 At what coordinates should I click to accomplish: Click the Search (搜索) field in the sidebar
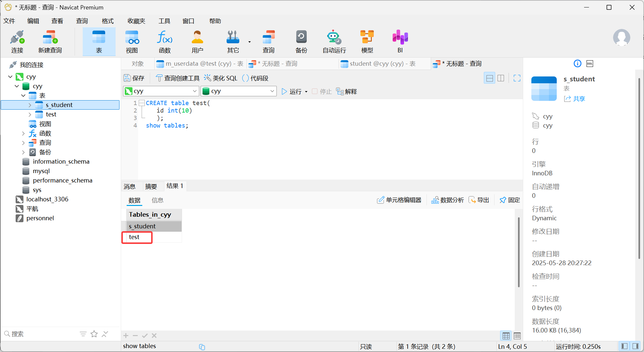(39, 334)
